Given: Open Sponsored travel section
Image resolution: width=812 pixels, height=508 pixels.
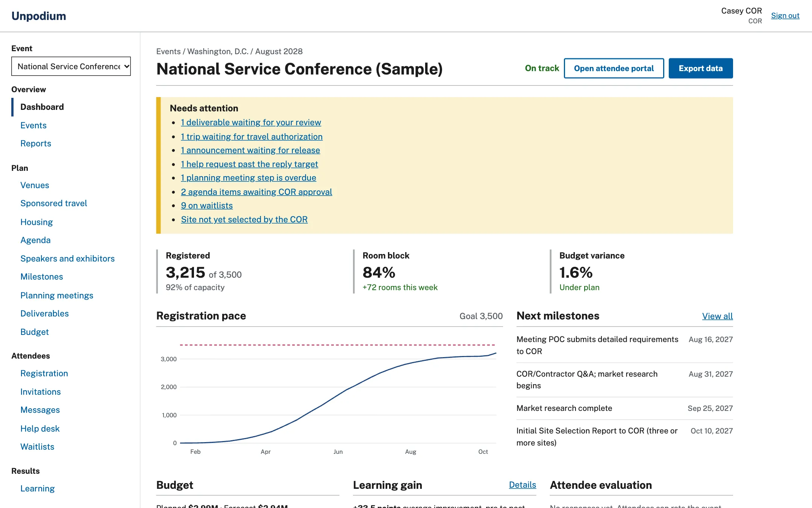Looking at the screenshot, I should pos(54,203).
